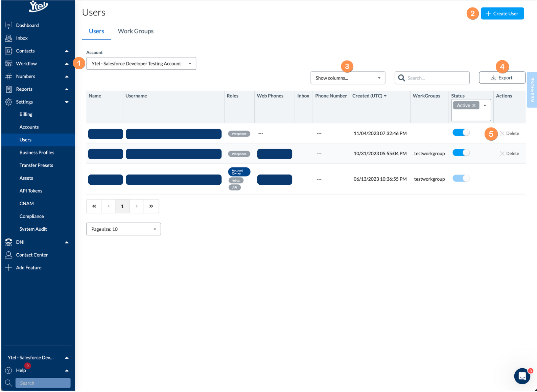Image resolution: width=537 pixels, height=392 pixels.
Task: Click the Ytel logo in the sidebar
Action: point(38,6)
